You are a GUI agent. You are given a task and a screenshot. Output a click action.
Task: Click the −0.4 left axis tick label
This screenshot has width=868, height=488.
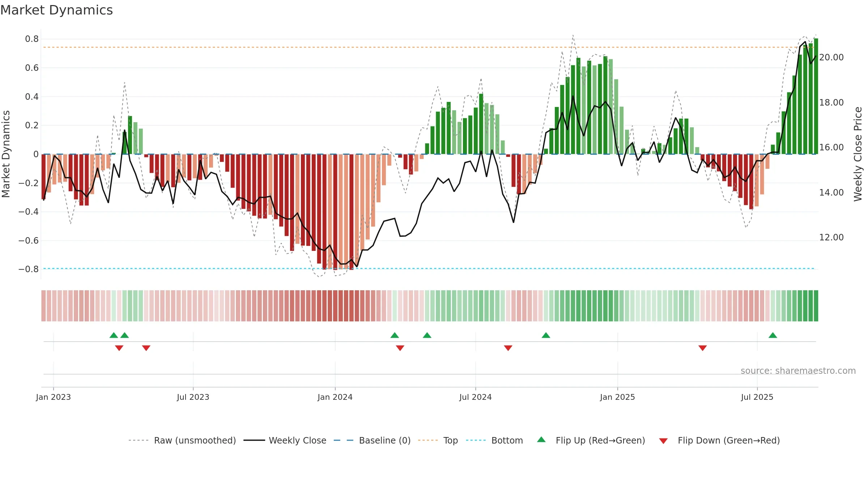pos(29,212)
